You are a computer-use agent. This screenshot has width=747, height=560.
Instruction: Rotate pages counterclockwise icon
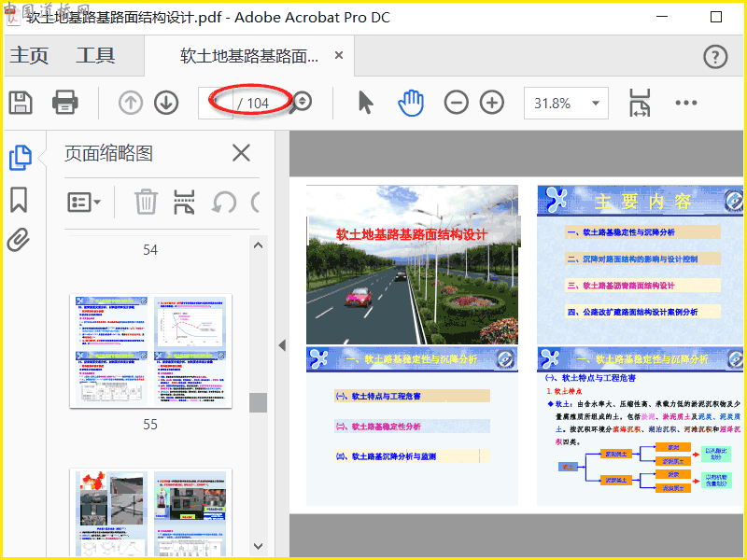(224, 203)
